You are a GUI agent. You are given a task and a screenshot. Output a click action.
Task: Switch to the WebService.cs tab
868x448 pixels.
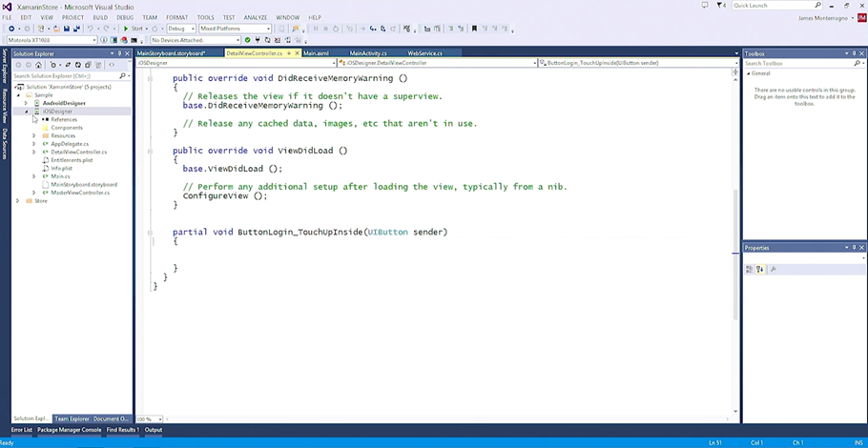424,53
